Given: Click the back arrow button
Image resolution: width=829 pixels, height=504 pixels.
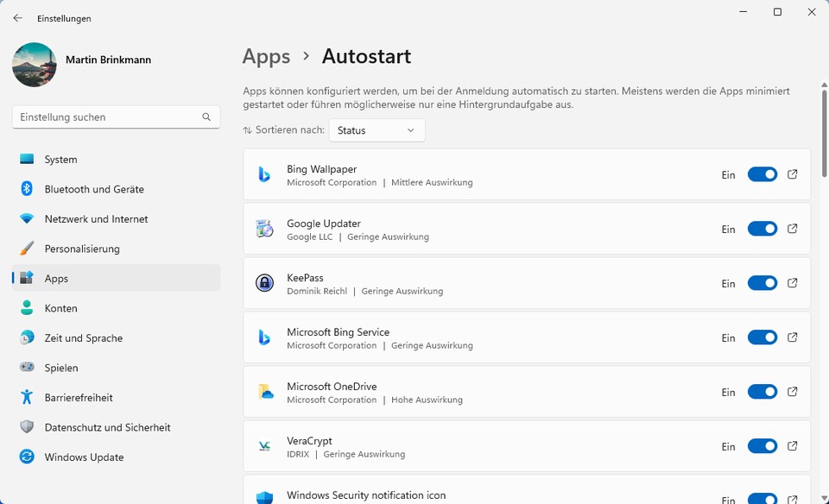Looking at the screenshot, I should [17, 17].
